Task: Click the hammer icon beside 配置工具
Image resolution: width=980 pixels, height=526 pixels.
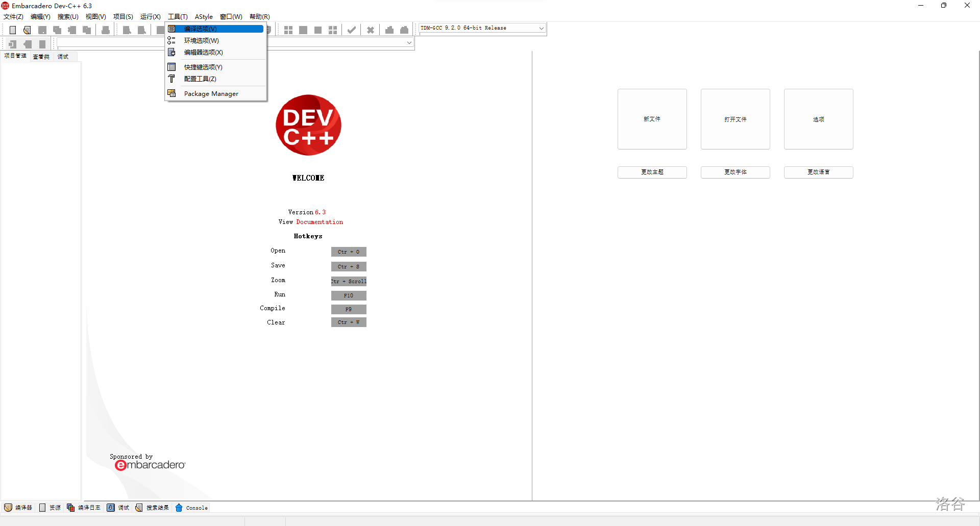Action: 171,79
